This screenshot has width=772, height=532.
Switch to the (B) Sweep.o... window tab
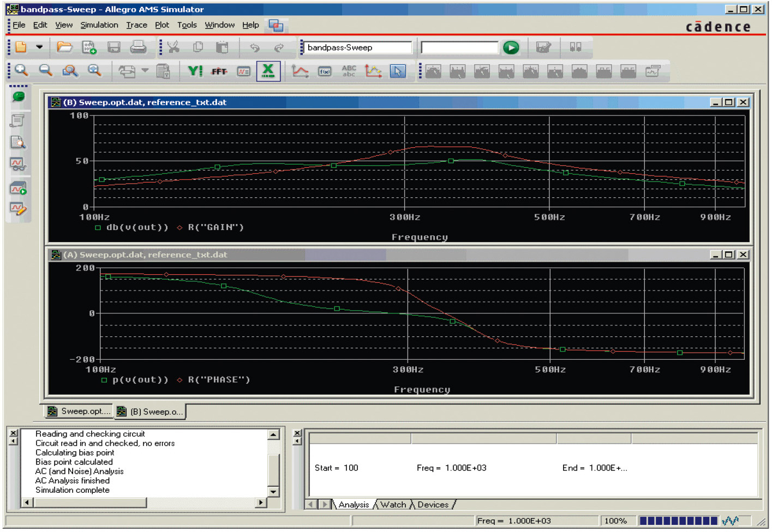149,412
